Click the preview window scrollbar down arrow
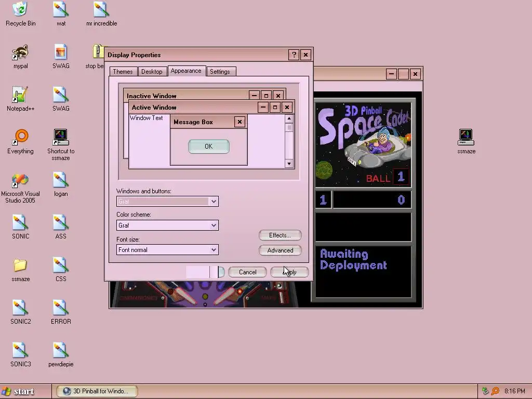This screenshot has width=532, height=399. pyautogui.click(x=289, y=164)
